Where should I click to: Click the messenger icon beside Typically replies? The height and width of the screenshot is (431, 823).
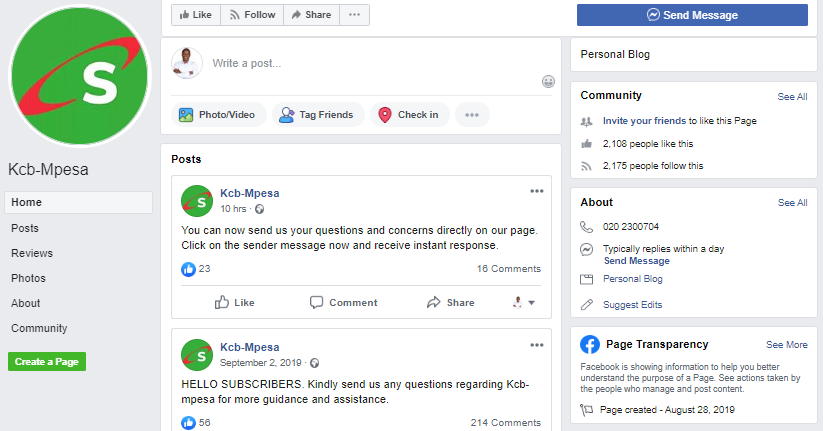click(586, 249)
